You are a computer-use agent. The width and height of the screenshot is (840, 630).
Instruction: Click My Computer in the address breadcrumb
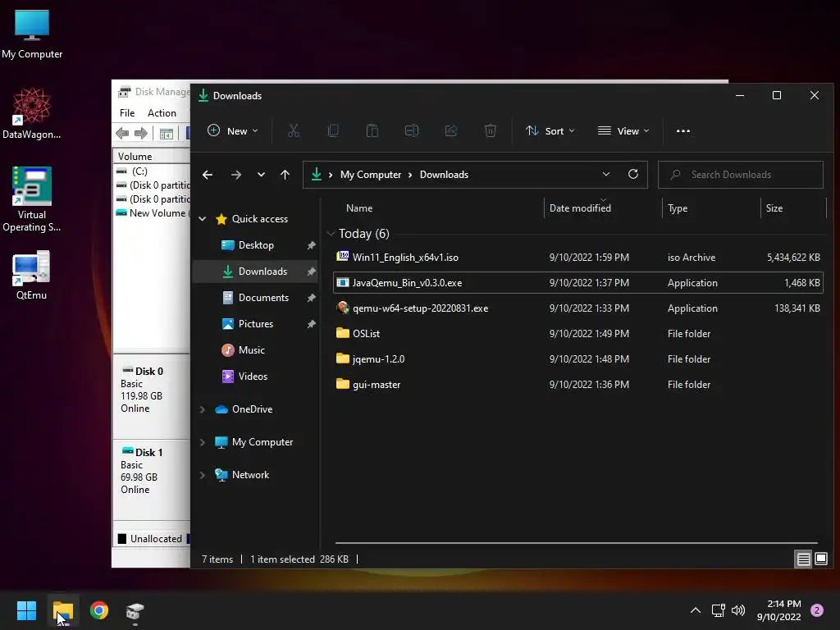[x=371, y=175]
